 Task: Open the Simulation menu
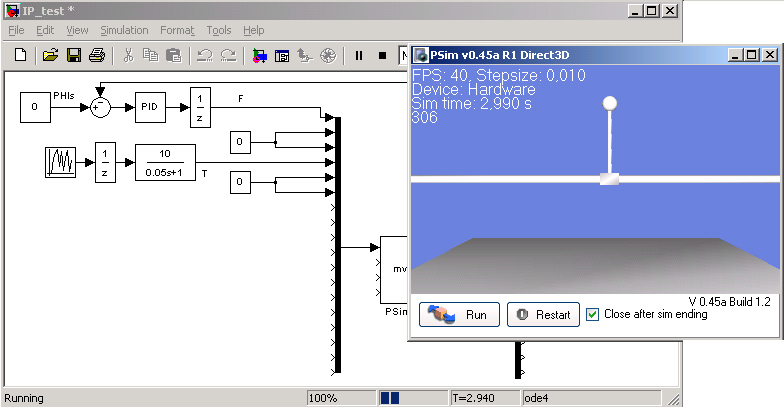(x=124, y=30)
